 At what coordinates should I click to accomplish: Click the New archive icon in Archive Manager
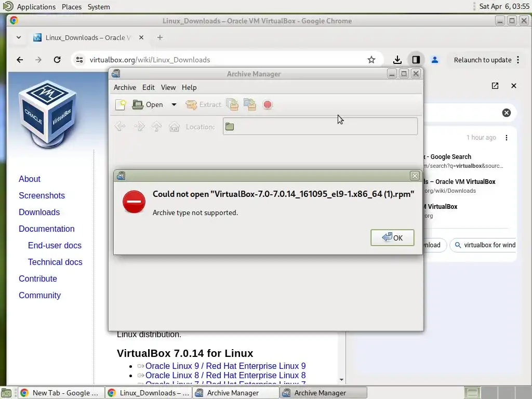(121, 104)
